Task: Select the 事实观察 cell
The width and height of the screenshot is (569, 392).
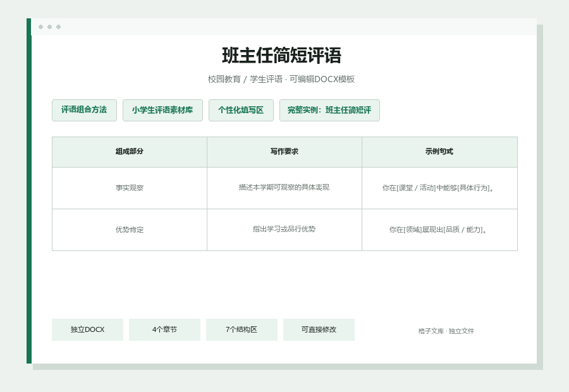Action: [x=130, y=188]
